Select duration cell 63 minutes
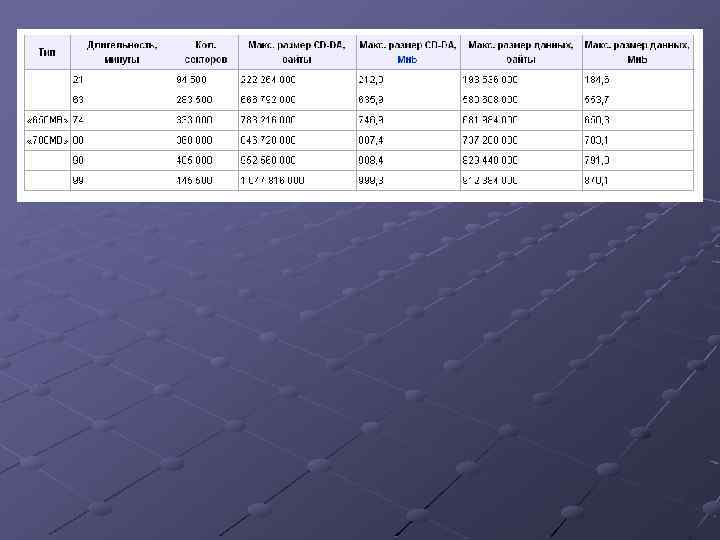 pyautogui.click(x=78, y=100)
